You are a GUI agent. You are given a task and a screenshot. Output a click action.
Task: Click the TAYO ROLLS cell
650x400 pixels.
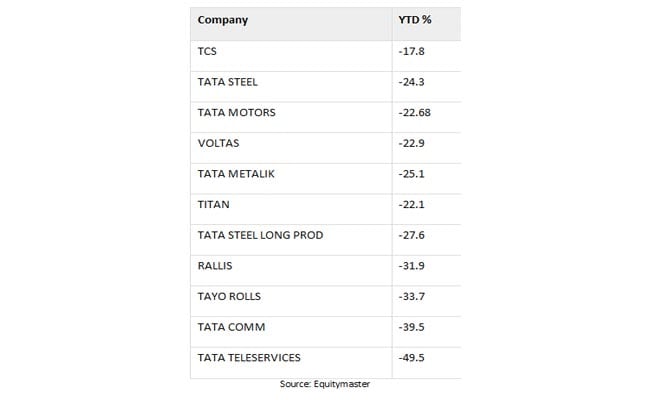[229, 296]
